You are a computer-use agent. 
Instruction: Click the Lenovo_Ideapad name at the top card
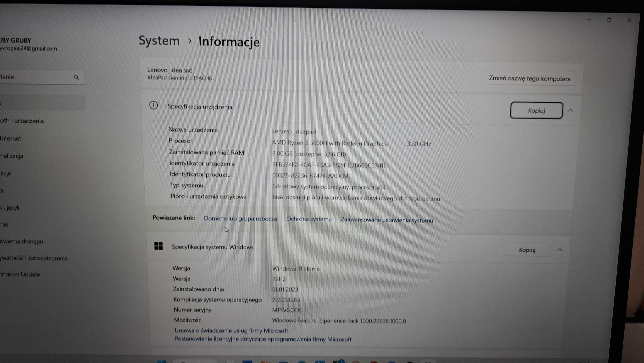(x=170, y=70)
